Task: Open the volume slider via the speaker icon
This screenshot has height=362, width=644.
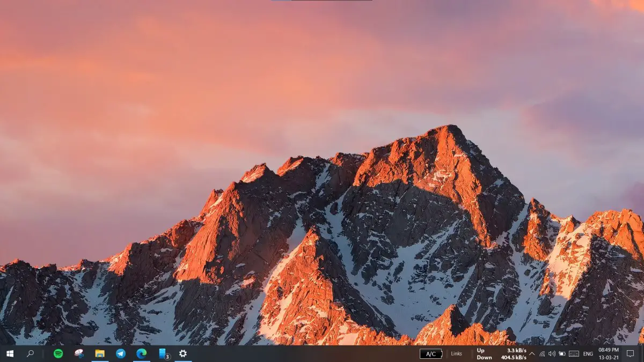Action: [552, 353]
